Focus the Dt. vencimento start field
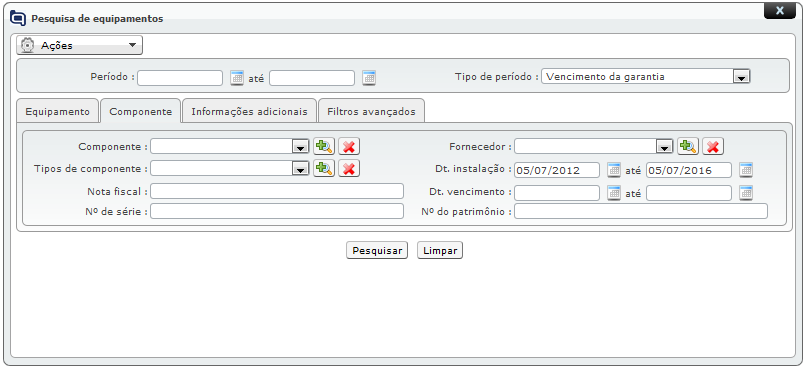Screen dimensions: 806x369 557,193
